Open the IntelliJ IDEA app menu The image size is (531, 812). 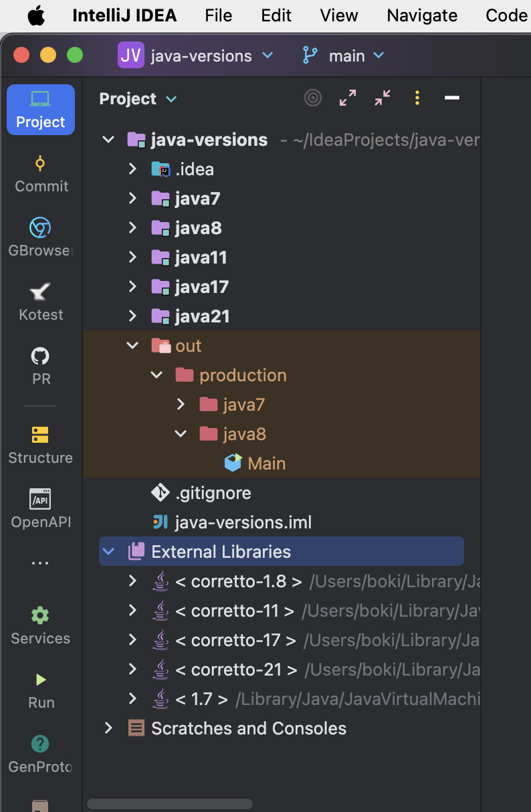click(x=124, y=16)
